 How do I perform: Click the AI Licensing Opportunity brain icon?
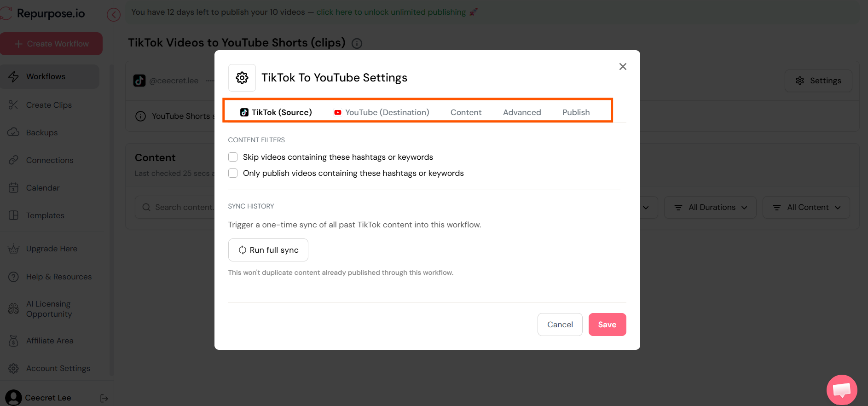click(x=13, y=309)
